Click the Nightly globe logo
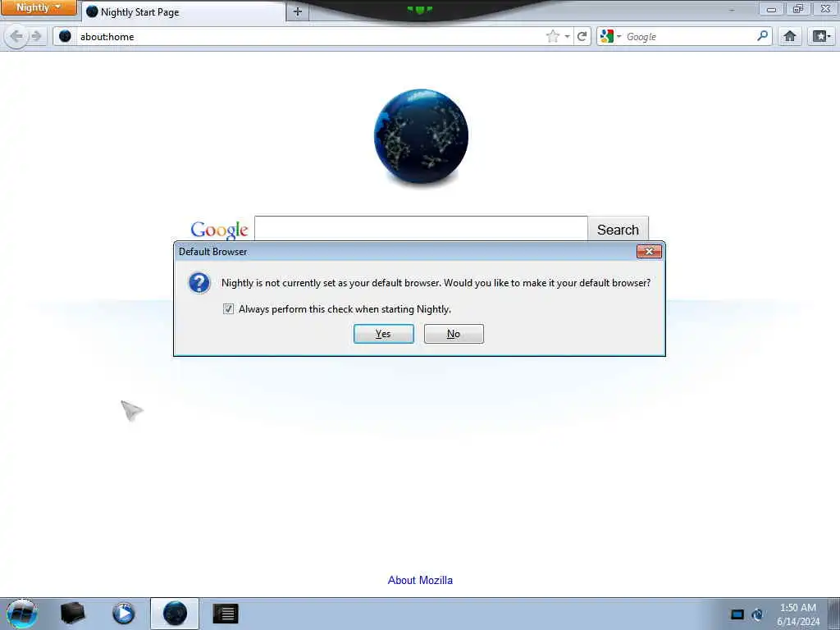The image size is (840, 630). coord(421,137)
